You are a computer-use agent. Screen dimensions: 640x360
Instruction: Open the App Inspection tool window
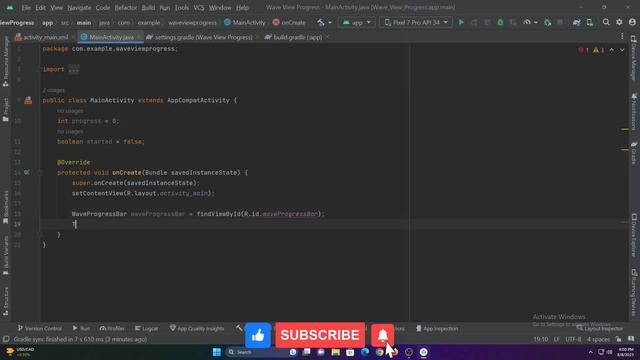[437, 328]
